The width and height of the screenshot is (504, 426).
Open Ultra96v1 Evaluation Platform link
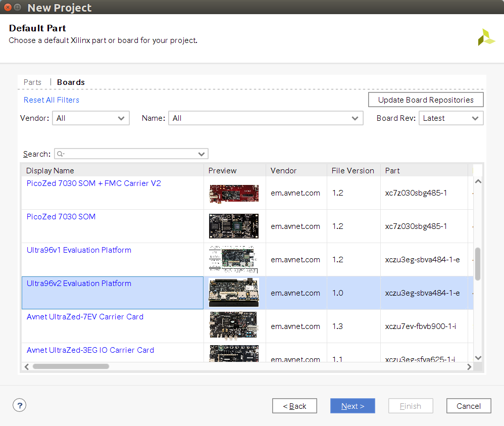tap(79, 250)
